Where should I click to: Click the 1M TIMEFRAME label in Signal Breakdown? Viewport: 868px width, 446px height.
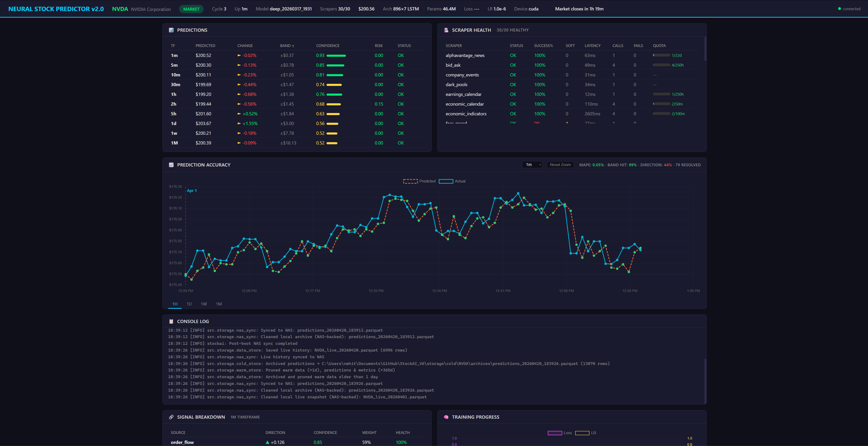245,417
